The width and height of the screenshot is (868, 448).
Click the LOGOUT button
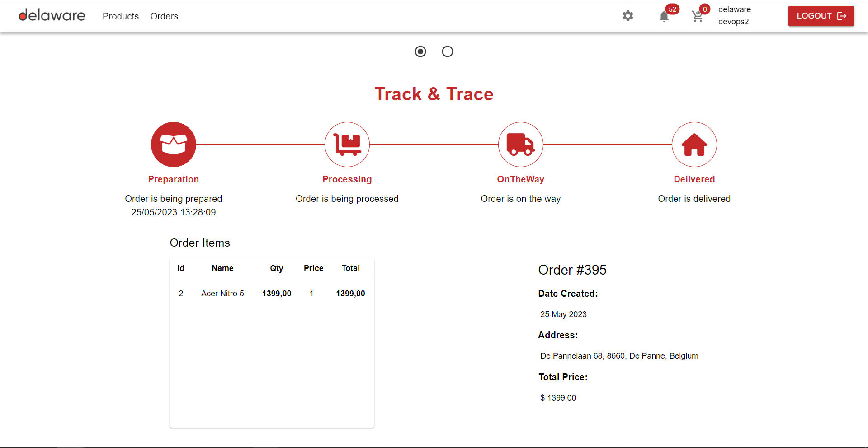pyautogui.click(x=821, y=16)
